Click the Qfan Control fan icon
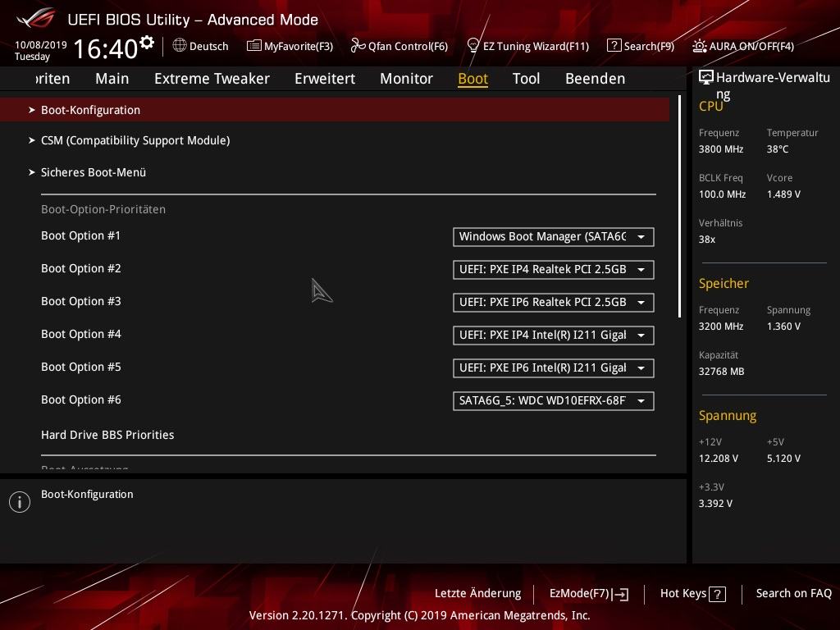This screenshot has width=840, height=630. point(358,46)
